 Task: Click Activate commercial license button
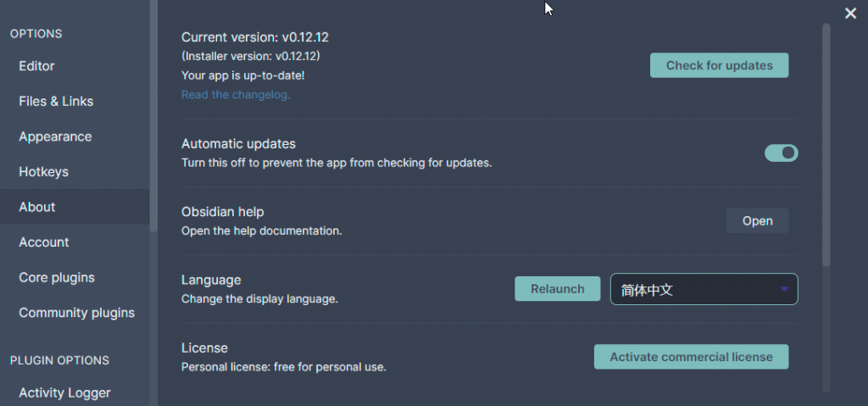(x=691, y=357)
